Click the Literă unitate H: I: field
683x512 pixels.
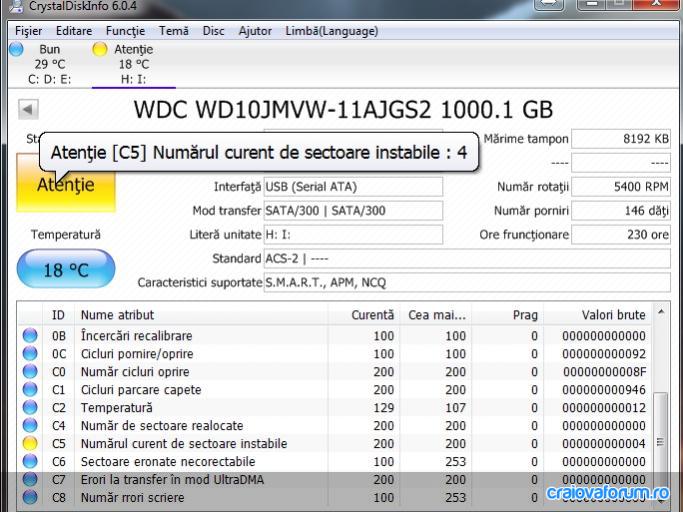coord(353,235)
